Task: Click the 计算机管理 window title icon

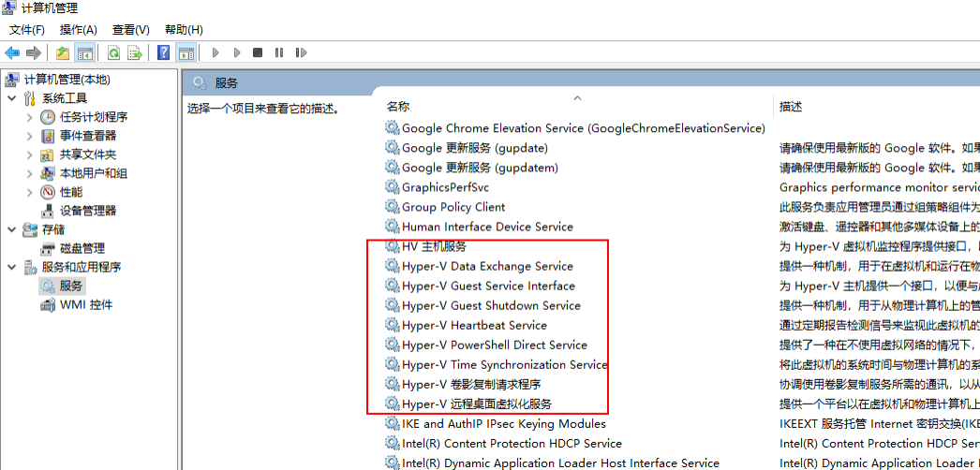Action: (x=10, y=8)
